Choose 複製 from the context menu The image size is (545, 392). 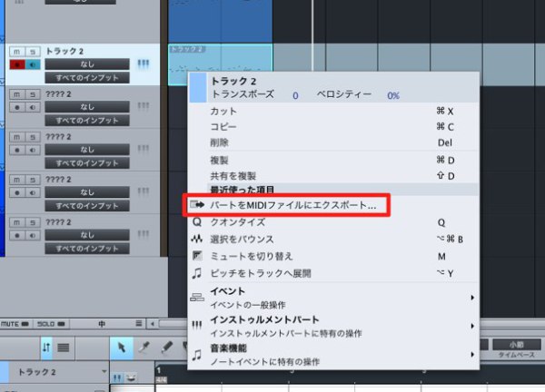tap(333, 160)
